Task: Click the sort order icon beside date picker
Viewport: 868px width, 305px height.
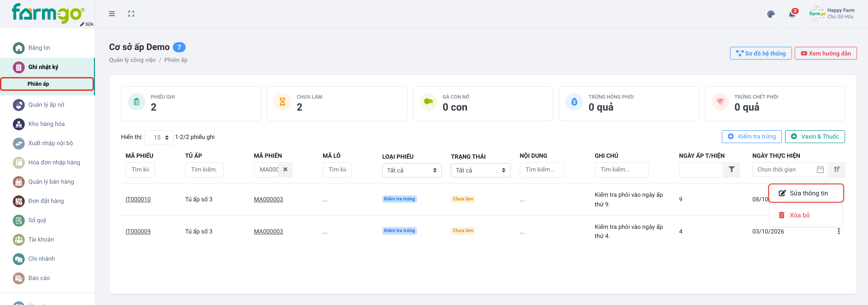Action: click(x=837, y=170)
